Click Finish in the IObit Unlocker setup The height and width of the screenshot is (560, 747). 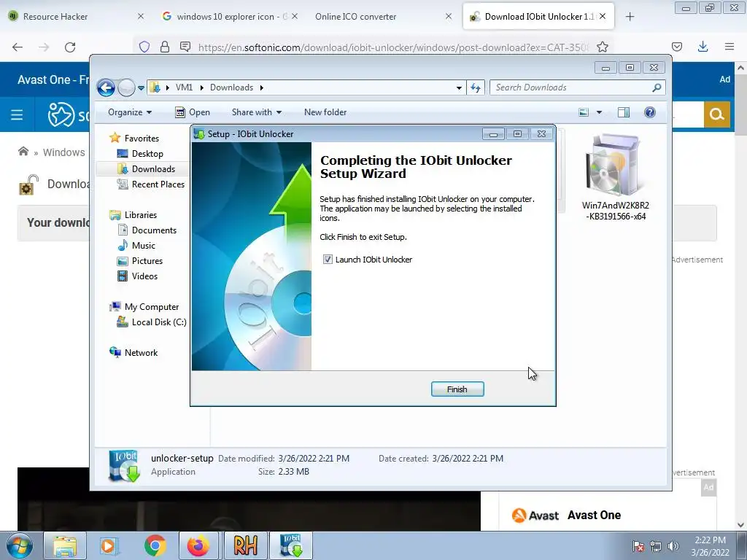tap(457, 389)
